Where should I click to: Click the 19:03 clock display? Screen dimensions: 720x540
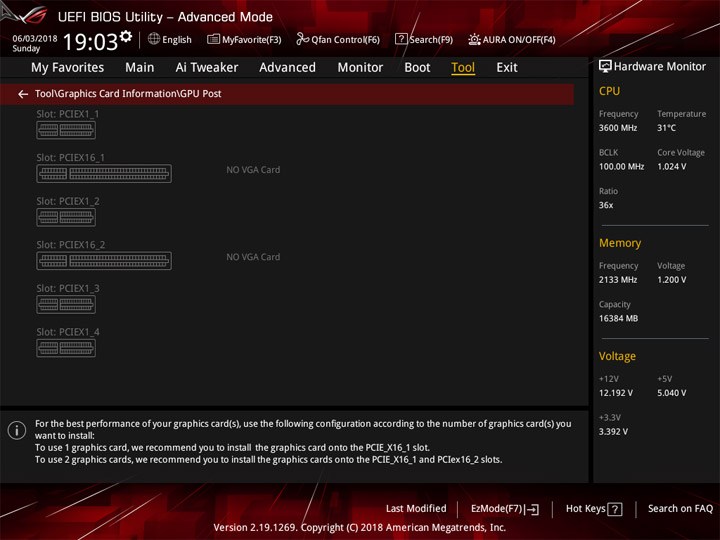click(x=90, y=42)
